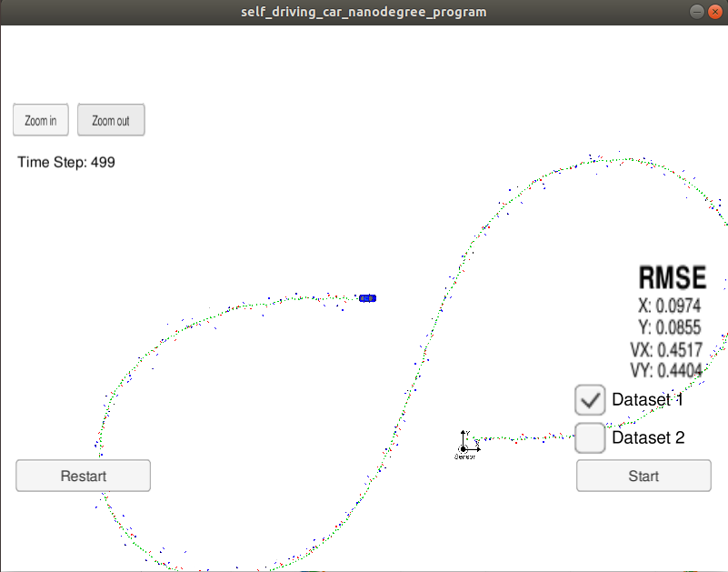The image size is (728, 572).
Task: Click the Time Step: 499 label
Action: (x=66, y=162)
